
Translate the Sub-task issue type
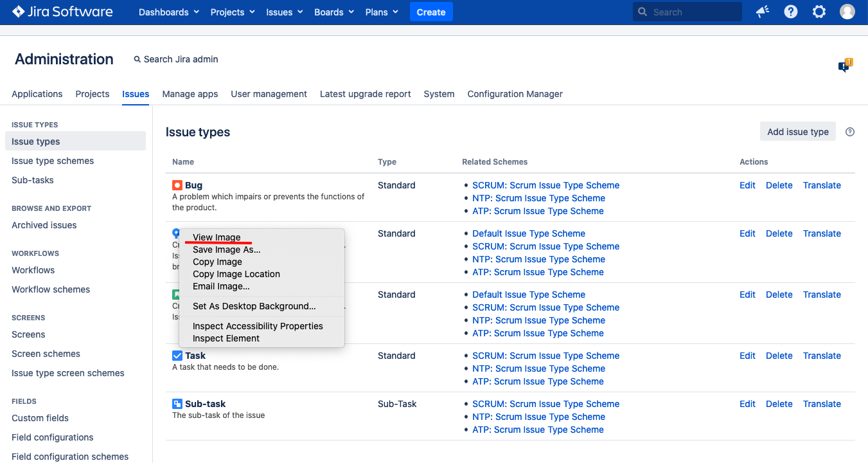[822, 404]
